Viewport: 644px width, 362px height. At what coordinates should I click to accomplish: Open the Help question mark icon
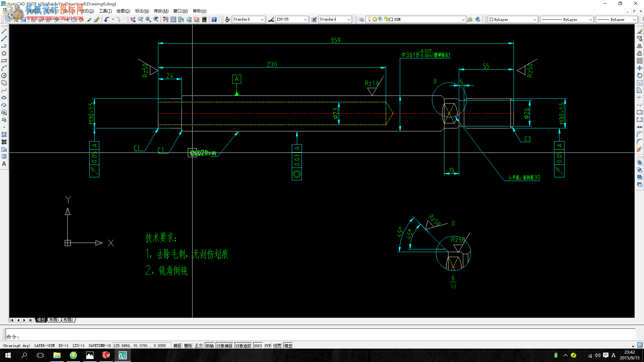214,19
